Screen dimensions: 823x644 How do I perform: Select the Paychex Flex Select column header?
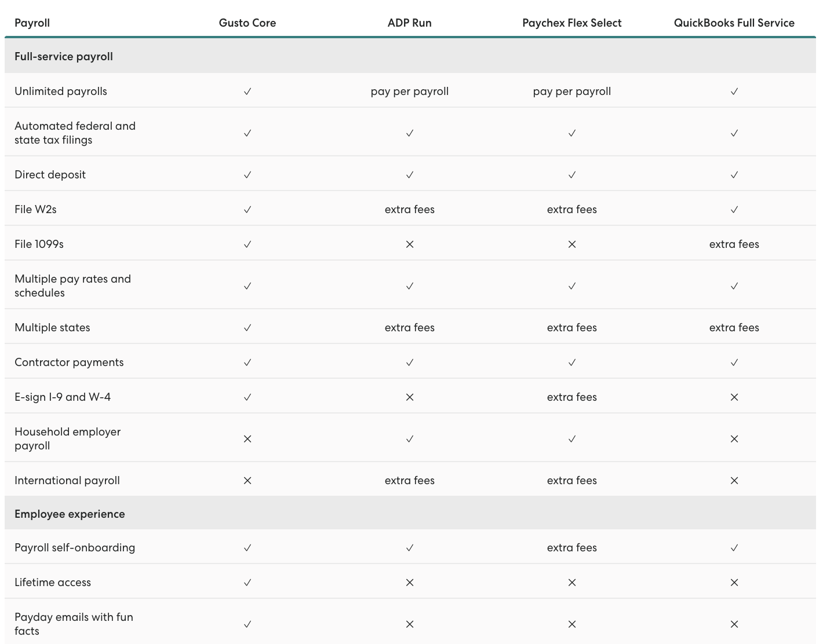tap(572, 23)
